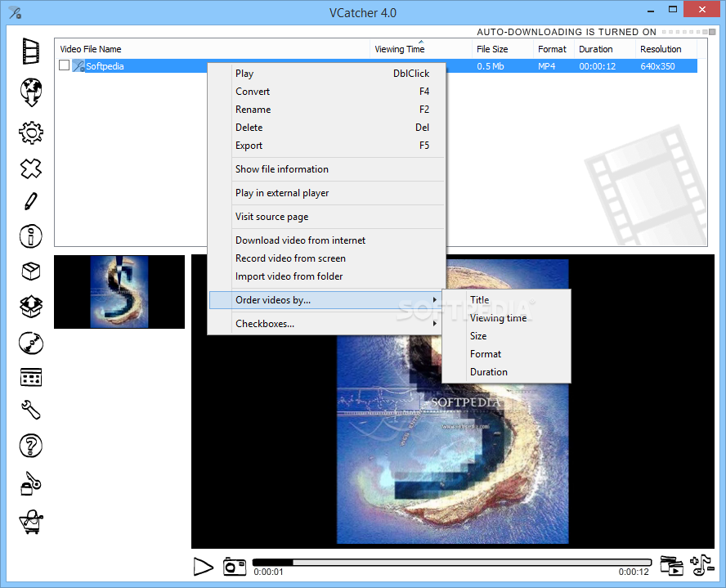Click the Softpedia row's file icon
The width and height of the screenshot is (726, 588).
78,65
